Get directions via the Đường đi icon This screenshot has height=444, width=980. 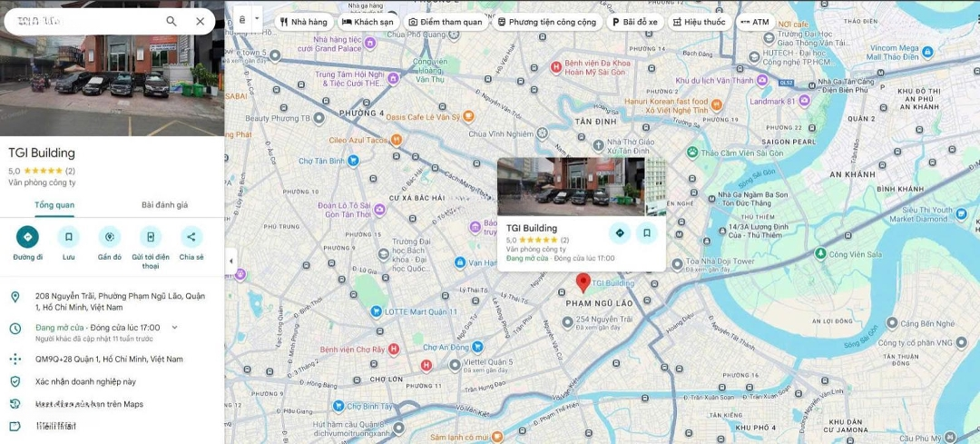click(27, 237)
